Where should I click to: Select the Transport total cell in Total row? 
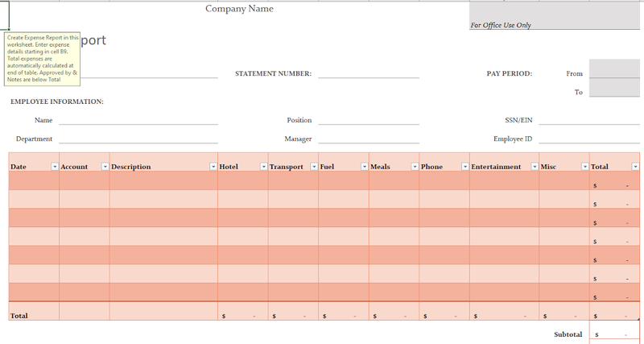click(293, 311)
